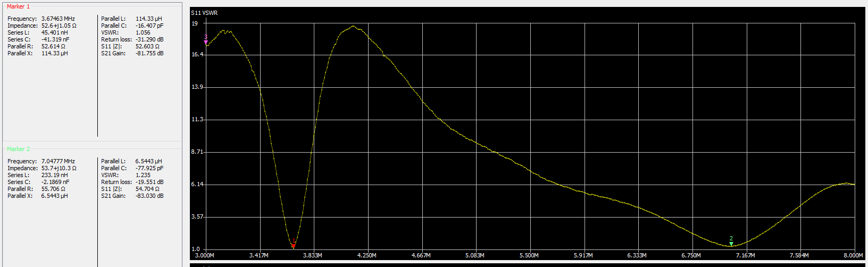Screen dimensions: 868x267
Task: Click Marker 2 Parallel R value 55.706 Ω
Action: click(x=53, y=189)
